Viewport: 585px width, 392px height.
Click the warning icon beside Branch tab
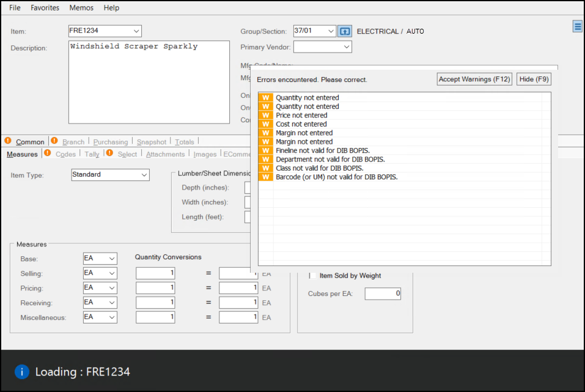click(54, 141)
